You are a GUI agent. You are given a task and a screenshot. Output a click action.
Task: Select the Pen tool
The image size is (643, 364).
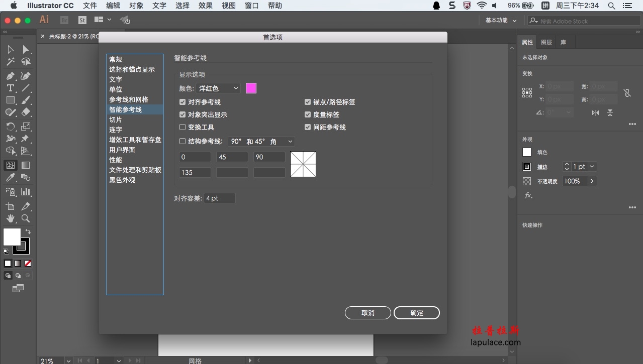tap(10, 76)
